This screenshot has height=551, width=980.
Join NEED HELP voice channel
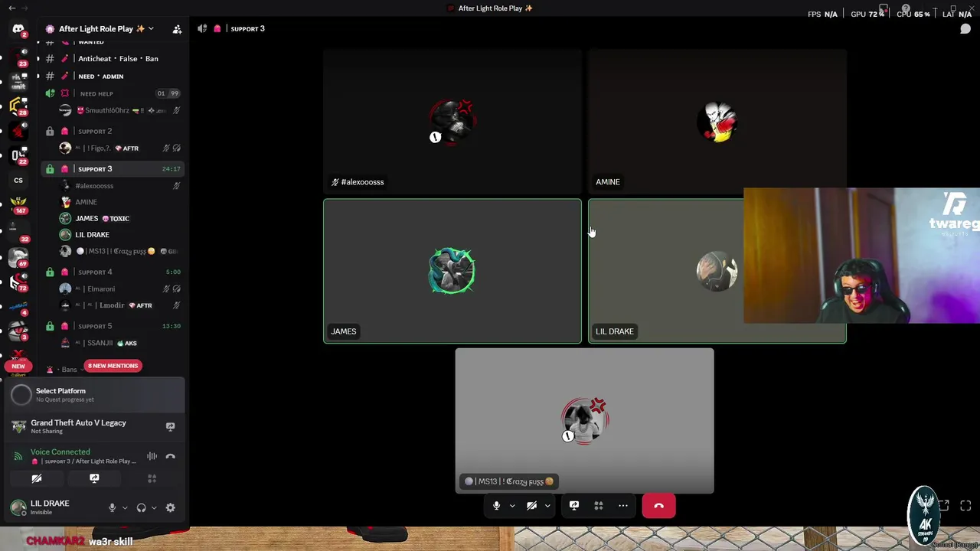pyautogui.click(x=111, y=93)
